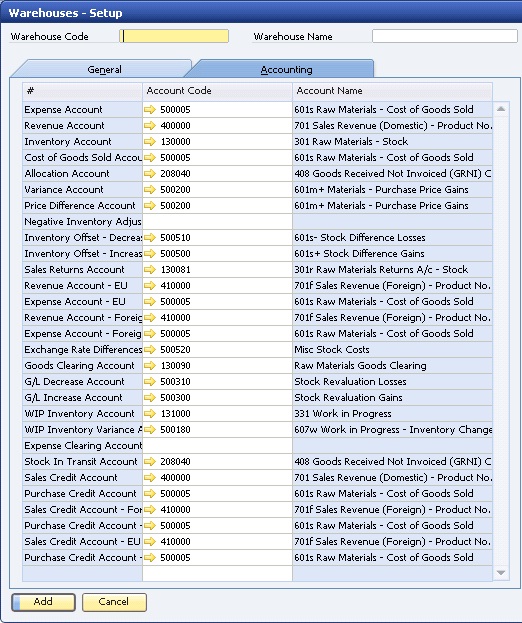
Task: Select account code 500520
Action: coord(175,350)
